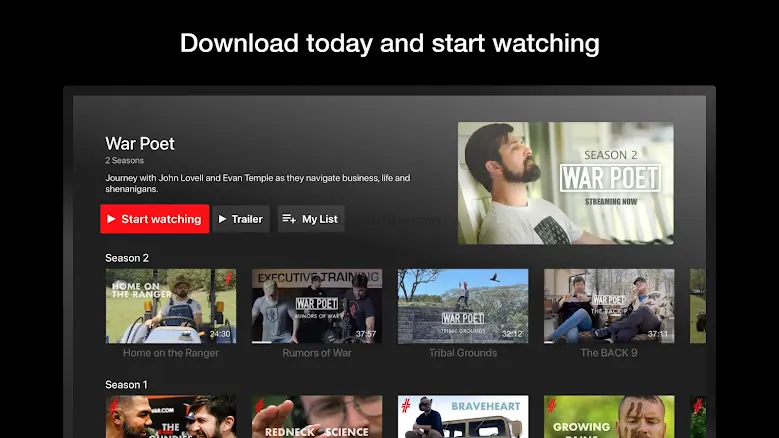
Task: Click the 37:57 duration on Rumors of War
Action: pyautogui.click(x=366, y=334)
